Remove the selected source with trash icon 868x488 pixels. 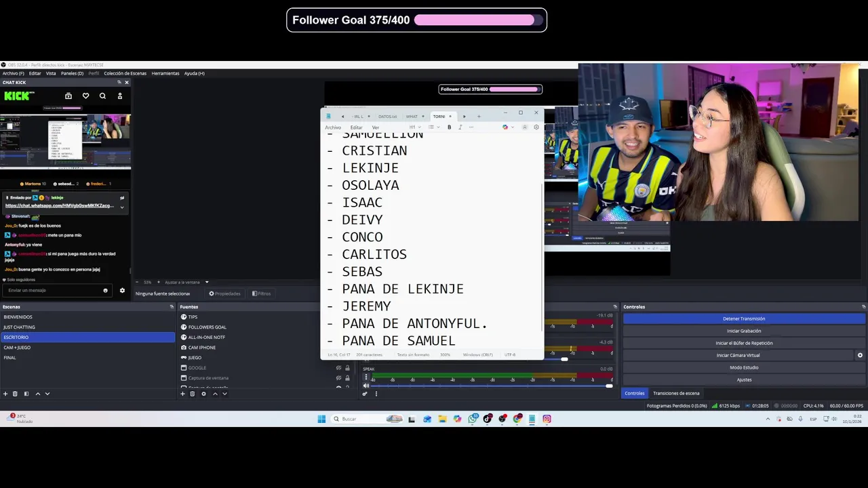192,394
